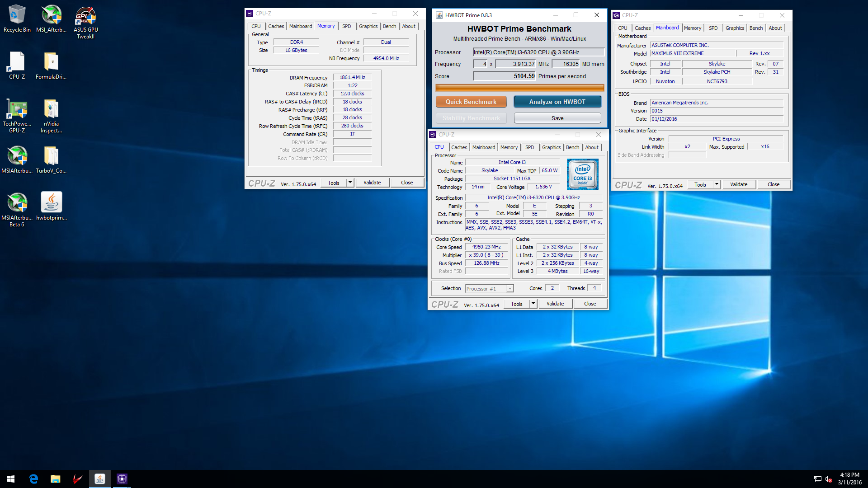Open File Explorer from the taskbar
Screen dimensions: 868x488
[55, 479]
